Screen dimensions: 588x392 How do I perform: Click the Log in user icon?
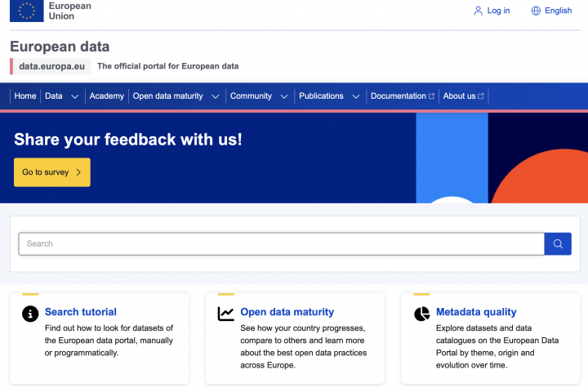[479, 11]
